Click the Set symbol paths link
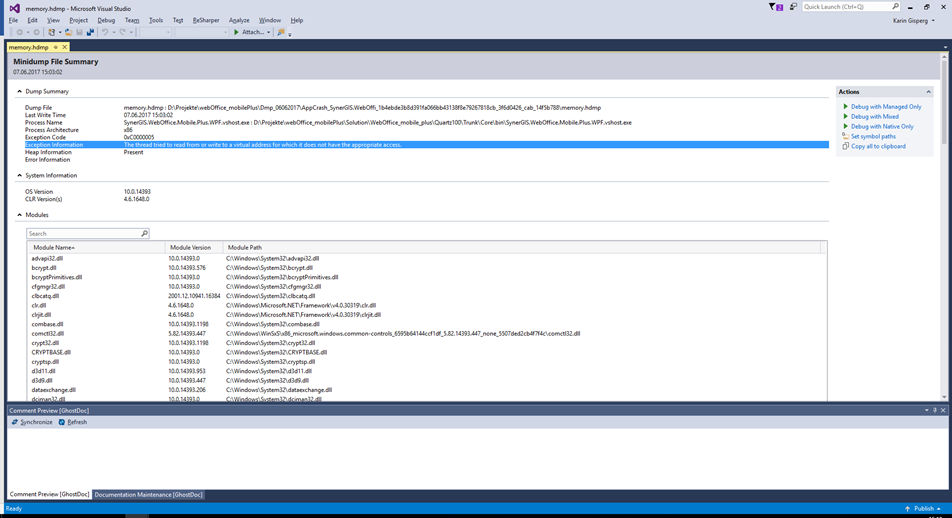 pos(873,136)
